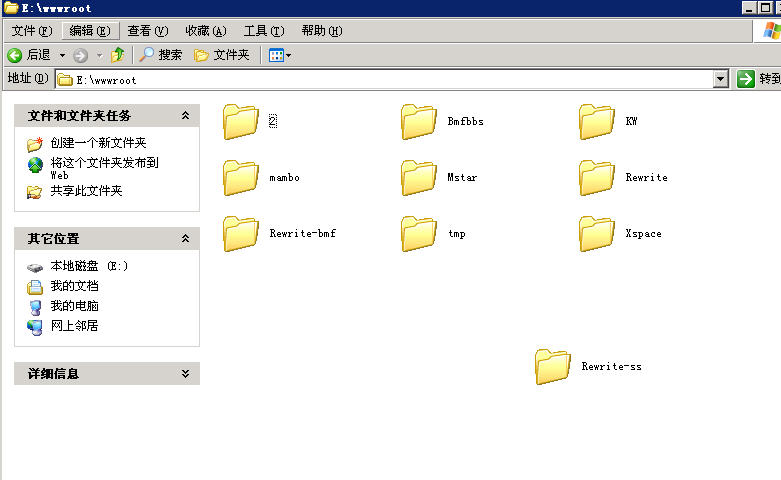Click the Go arrow button beside address bar
Image resolution: width=781 pixels, height=480 pixels.
click(745, 79)
